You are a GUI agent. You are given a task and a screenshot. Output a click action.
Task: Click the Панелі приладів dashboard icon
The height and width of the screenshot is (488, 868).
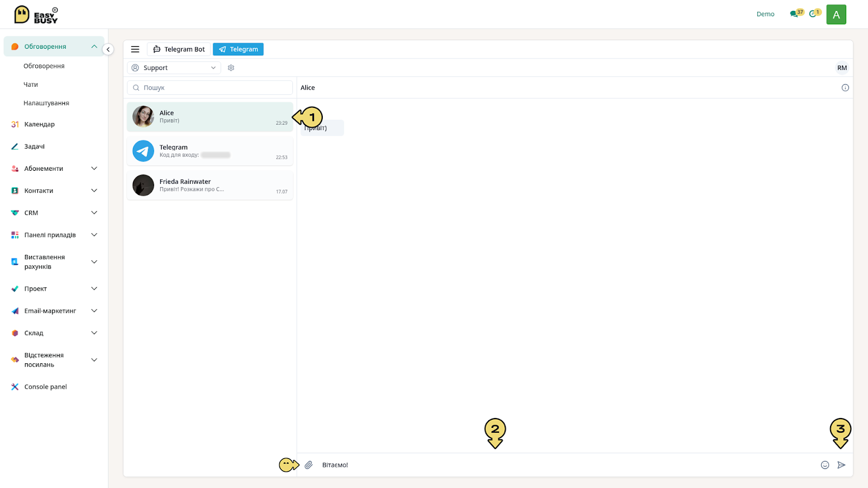coord(15,235)
